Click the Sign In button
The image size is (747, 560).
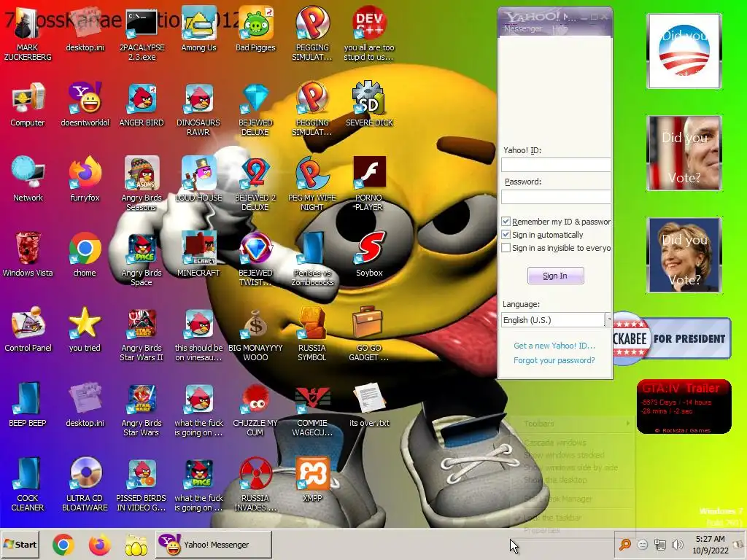pos(555,276)
